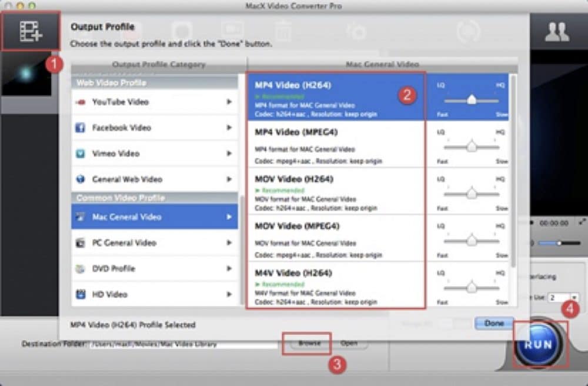
Task: Expand the Mac General Video submenu arrow
Action: 229,217
